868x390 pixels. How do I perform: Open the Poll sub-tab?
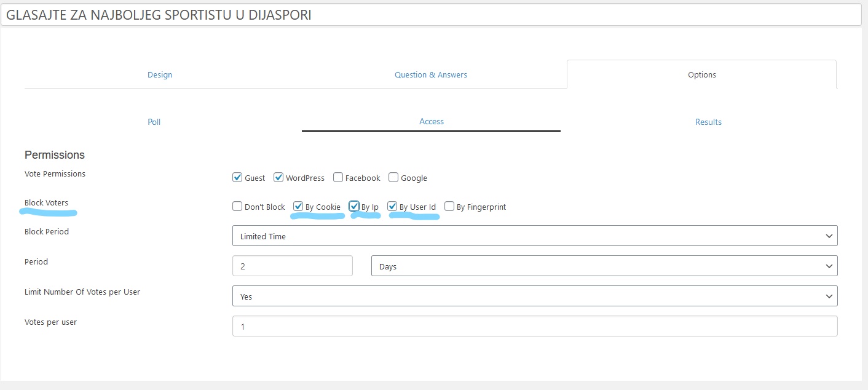click(154, 122)
